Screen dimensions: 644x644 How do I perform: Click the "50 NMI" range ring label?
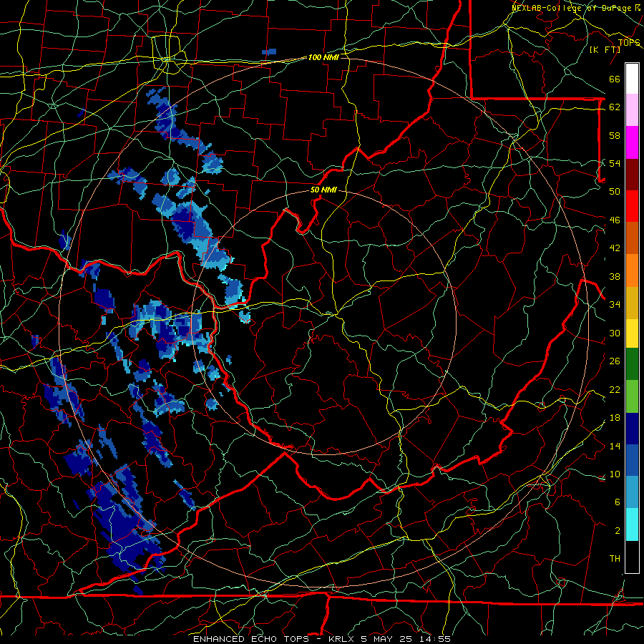coord(323,190)
